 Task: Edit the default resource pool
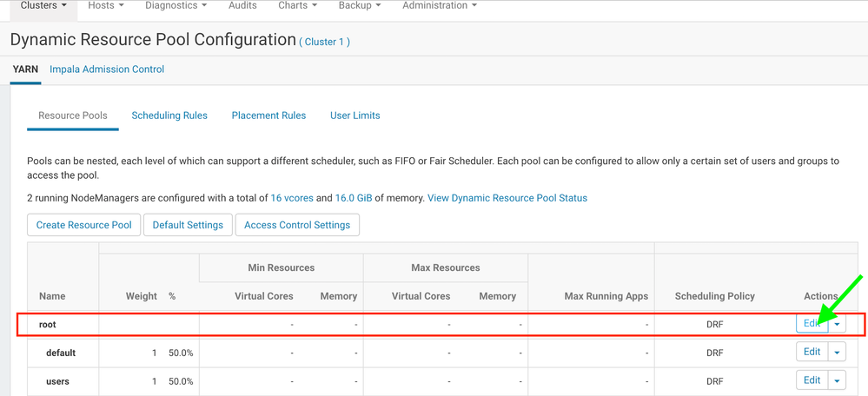(812, 353)
